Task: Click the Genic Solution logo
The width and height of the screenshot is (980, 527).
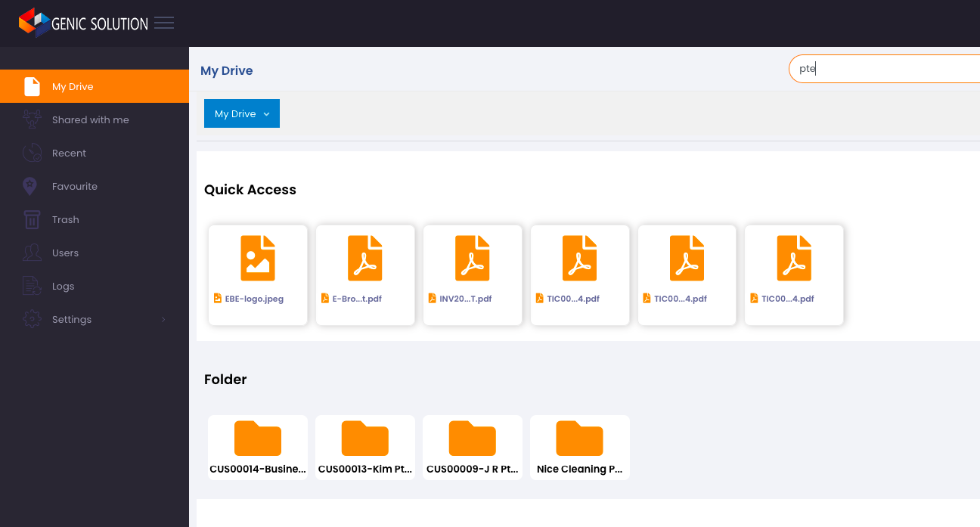Action: [83, 23]
